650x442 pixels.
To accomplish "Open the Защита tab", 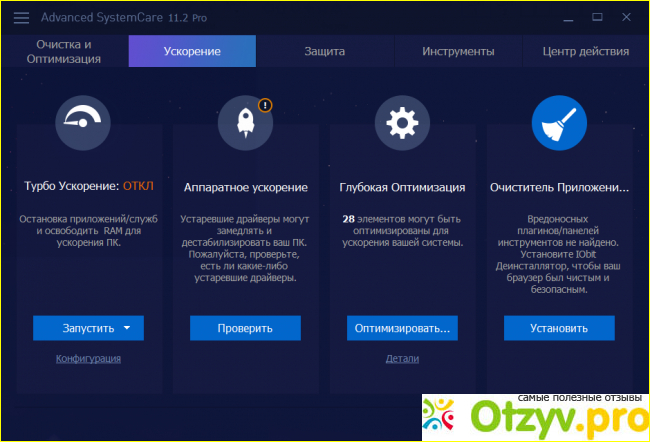I will tap(325, 51).
